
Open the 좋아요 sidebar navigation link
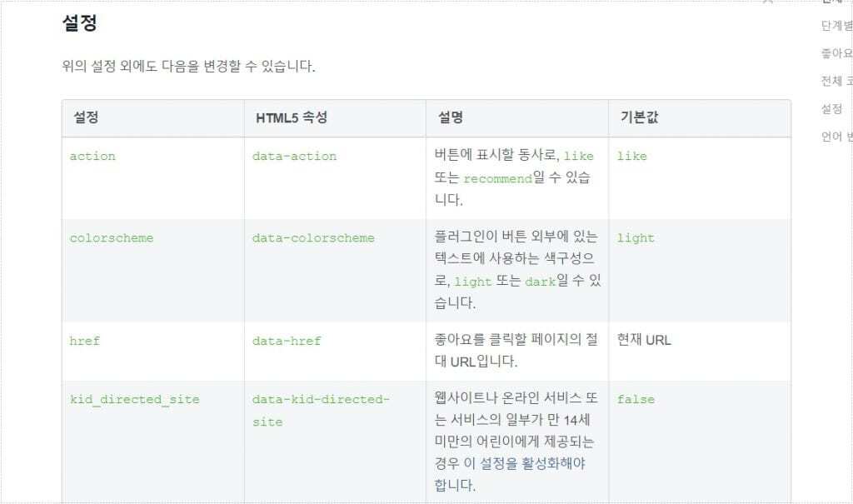tap(836, 53)
